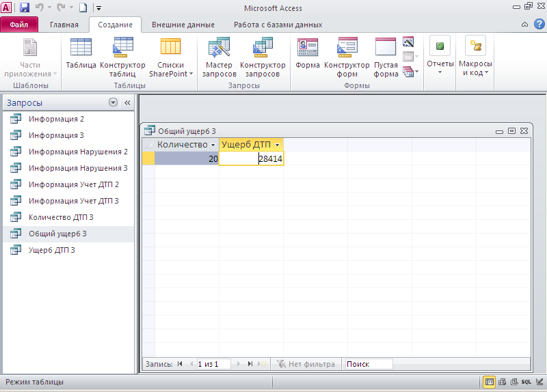Select the Информация 3 query

68,135
